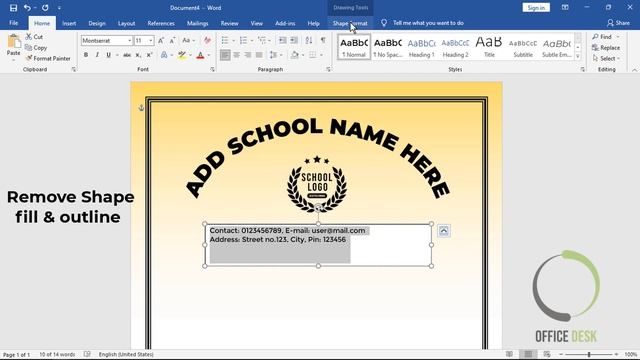Image resolution: width=640 pixels, height=360 pixels.
Task: Apply the yellow text highlight color
Action: coord(182,55)
